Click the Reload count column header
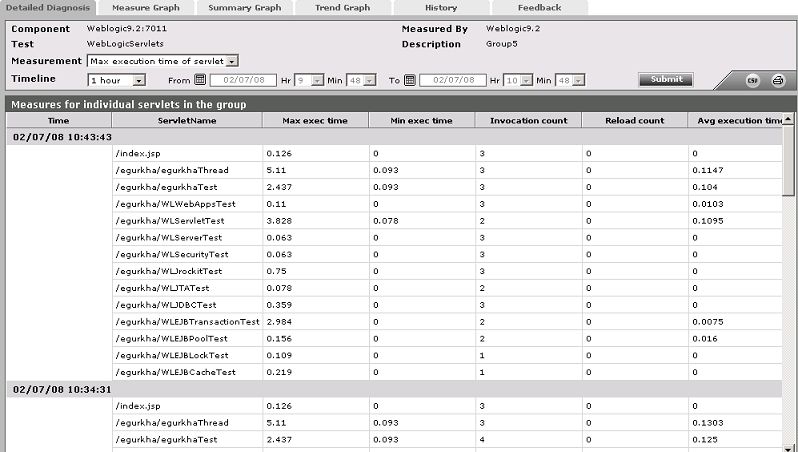Image resolution: width=798 pixels, height=452 pixels. (635, 121)
